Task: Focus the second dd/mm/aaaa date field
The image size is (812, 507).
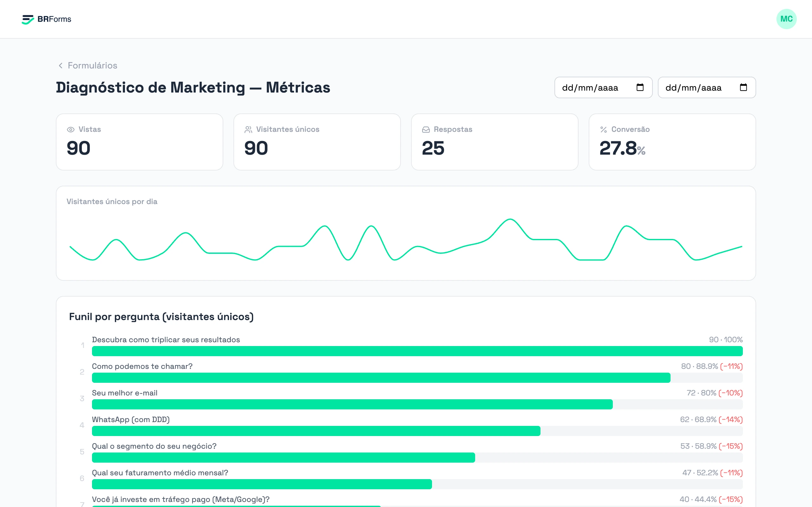Action: 707,87
